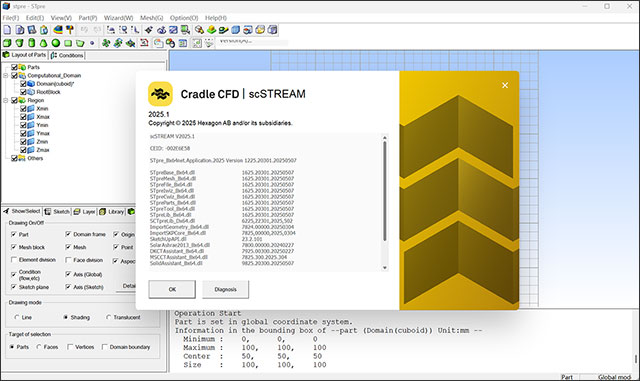Select the Xmin region tree item
Image resolution: width=640 pixels, height=381 pixels.
[42, 109]
